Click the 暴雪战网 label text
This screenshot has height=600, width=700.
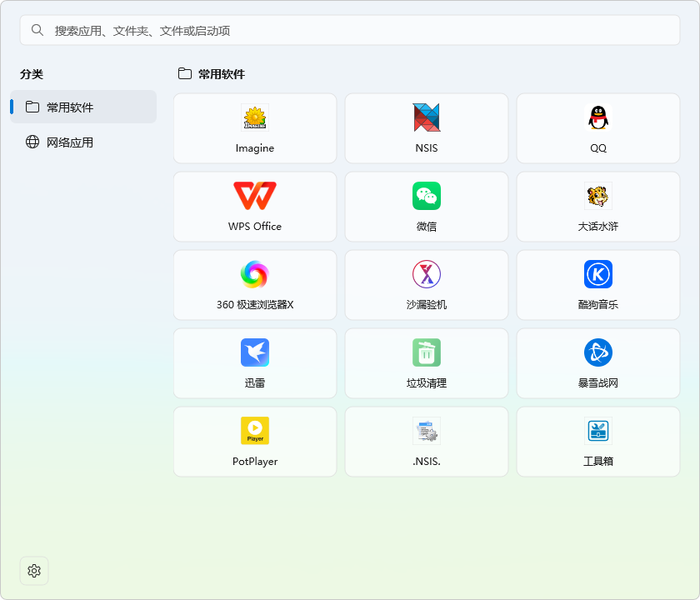(598, 383)
